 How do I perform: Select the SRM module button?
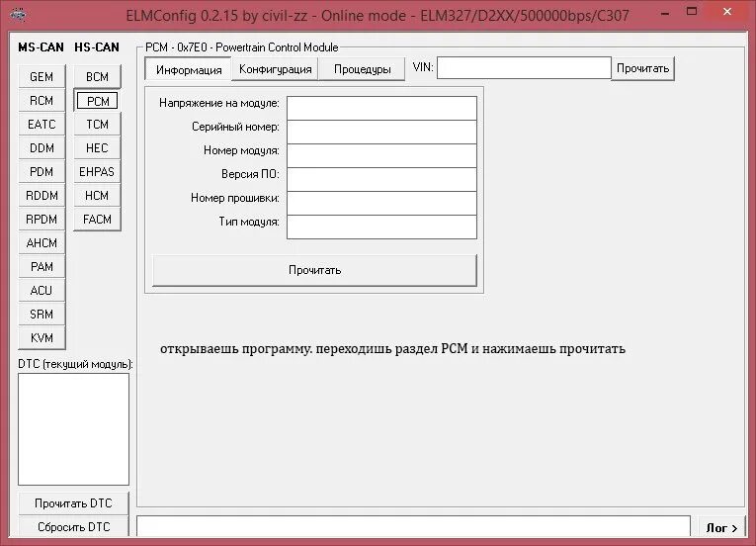42,314
